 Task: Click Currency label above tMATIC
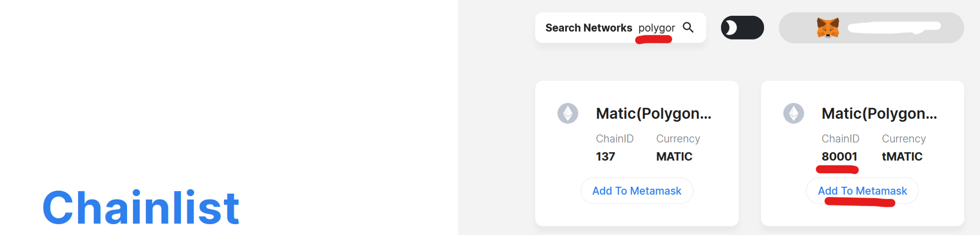[903, 139]
